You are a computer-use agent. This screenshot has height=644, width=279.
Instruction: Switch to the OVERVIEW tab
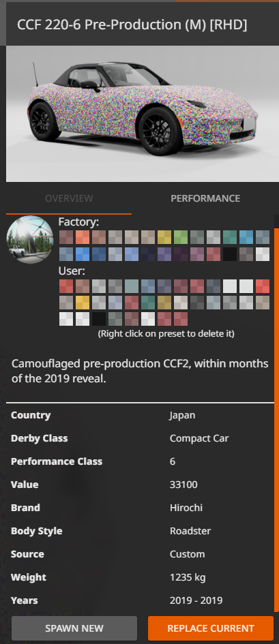pyautogui.click(x=69, y=198)
